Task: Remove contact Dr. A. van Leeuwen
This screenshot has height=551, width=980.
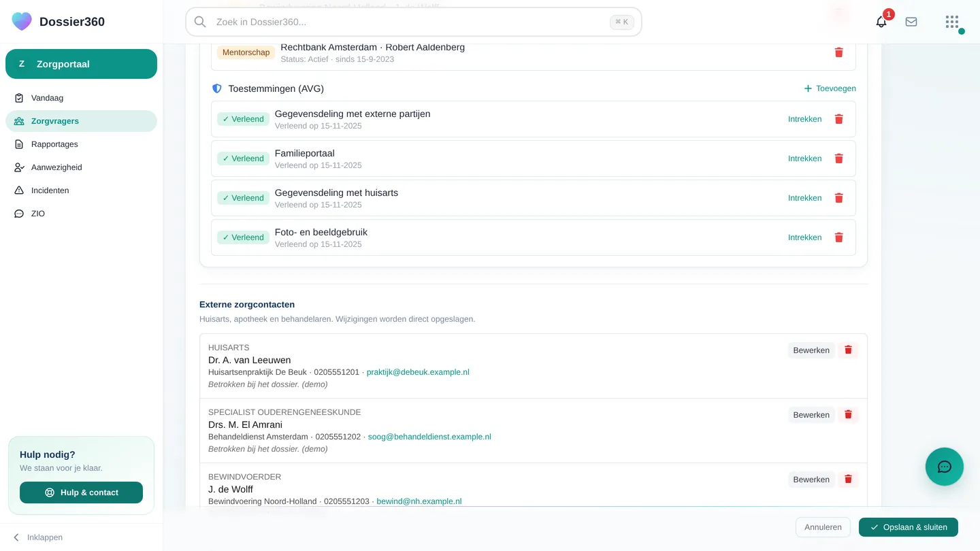Action: coord(848,350)
